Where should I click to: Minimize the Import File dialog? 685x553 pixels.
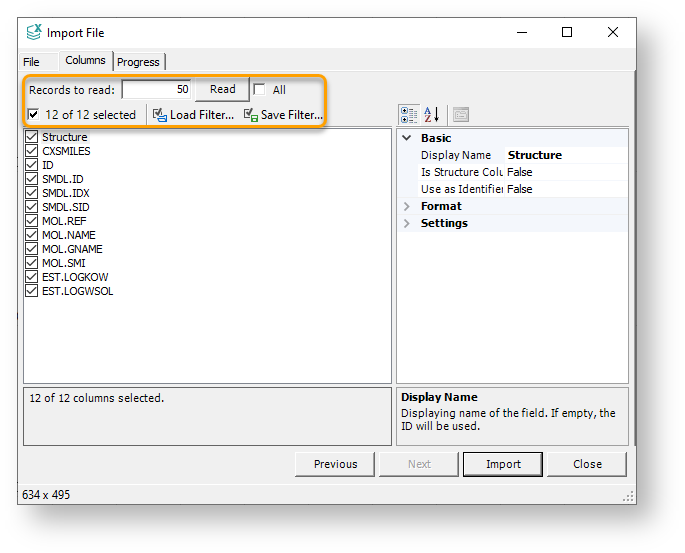(x=521, y=32)
